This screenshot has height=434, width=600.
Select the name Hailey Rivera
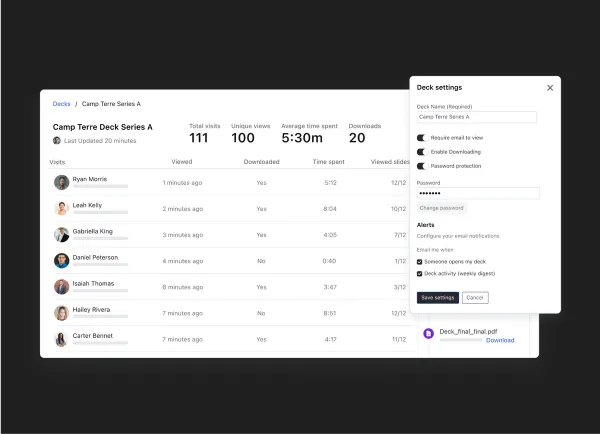pyautogui.click(x=91, y=309)
